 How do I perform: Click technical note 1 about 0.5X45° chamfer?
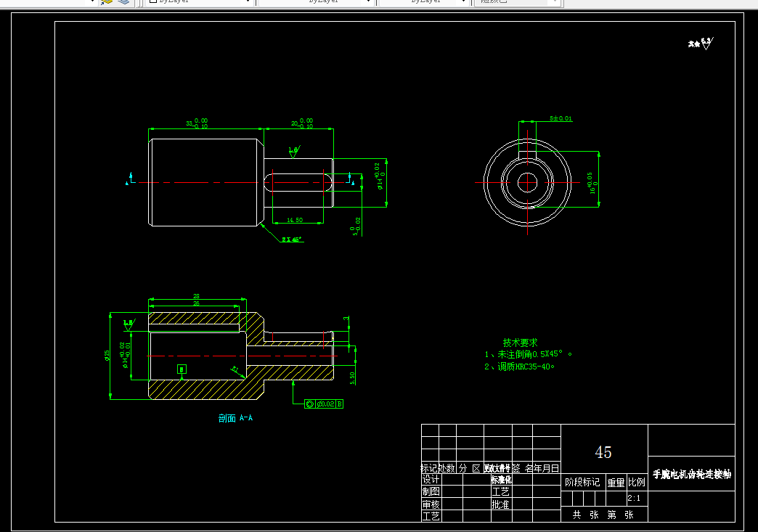coord(529,354)
